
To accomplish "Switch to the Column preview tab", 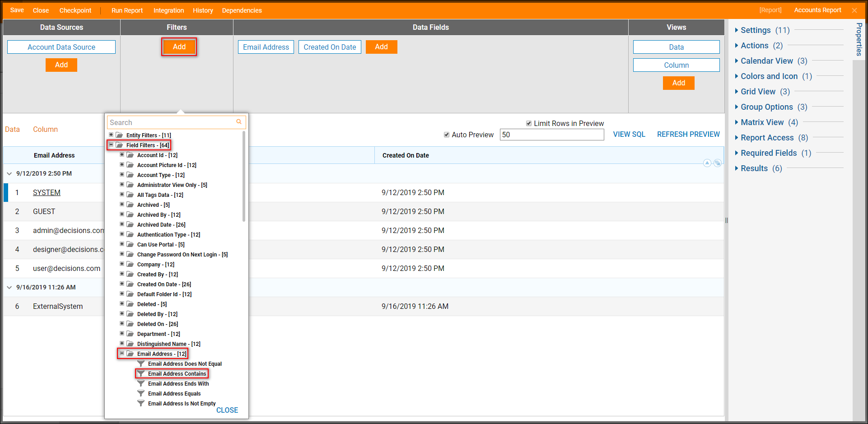I will click(45, 129).
